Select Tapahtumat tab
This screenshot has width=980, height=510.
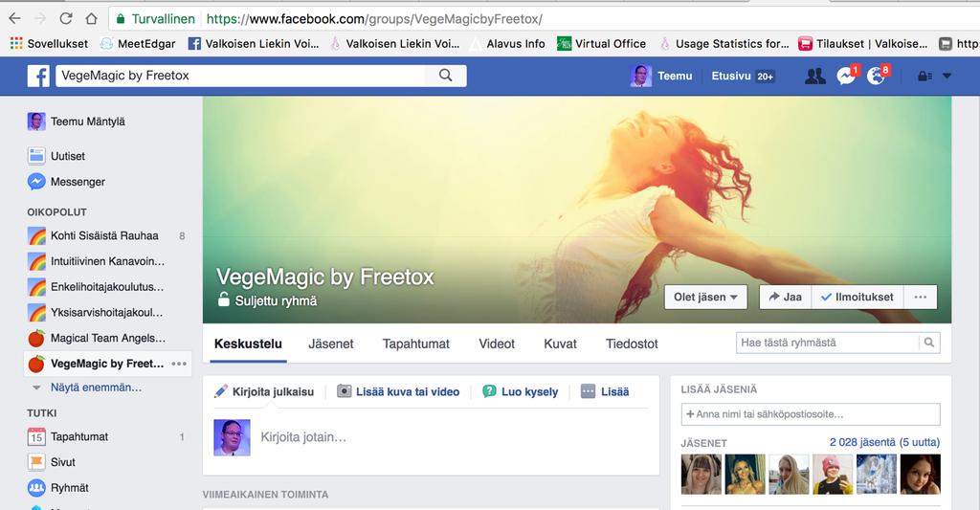[416, 344]
